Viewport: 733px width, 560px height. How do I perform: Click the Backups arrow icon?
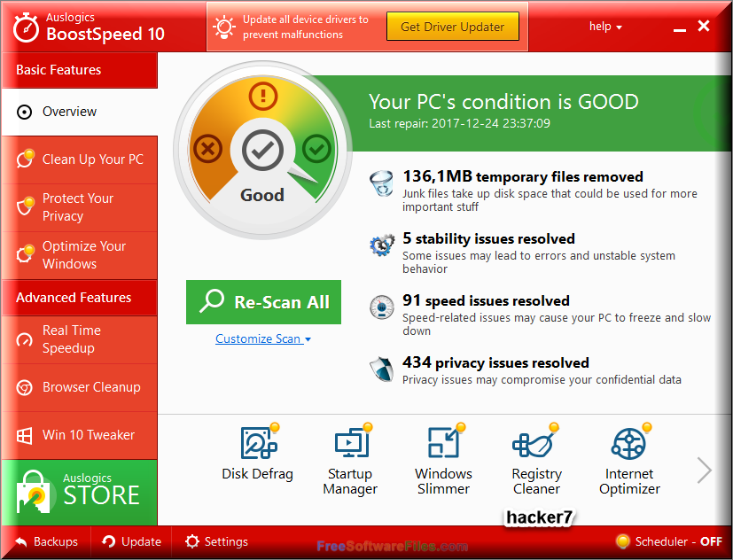click(21, 541)
